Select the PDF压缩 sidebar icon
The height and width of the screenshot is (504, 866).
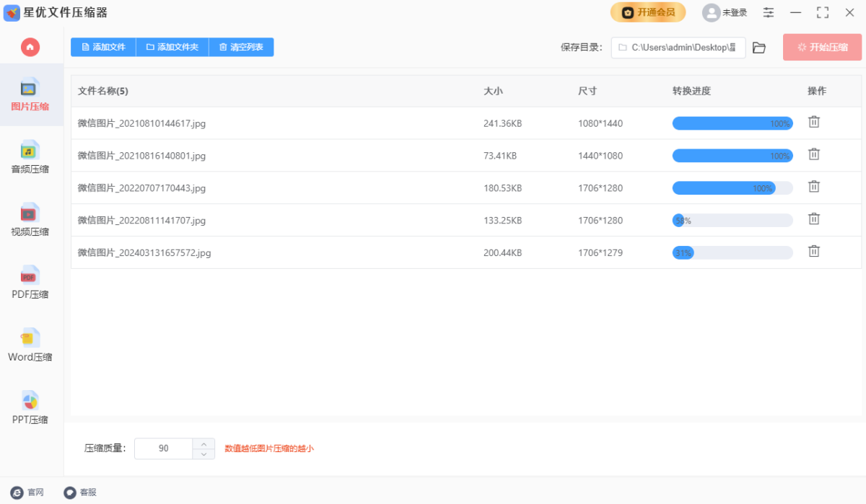[x=30, y=283]
